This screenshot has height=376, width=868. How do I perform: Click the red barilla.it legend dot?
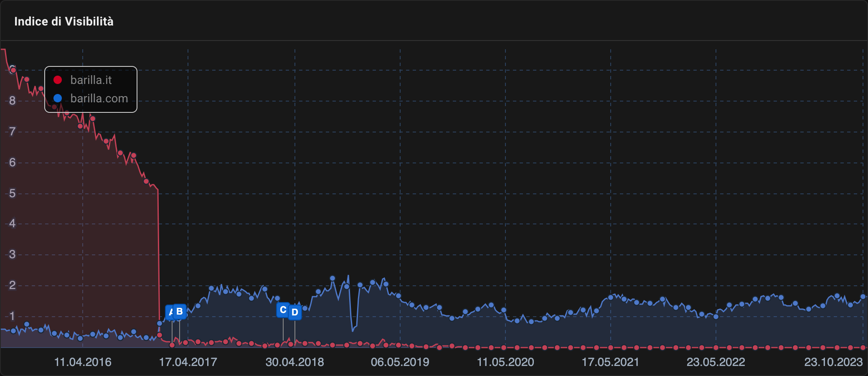(58, 80)
